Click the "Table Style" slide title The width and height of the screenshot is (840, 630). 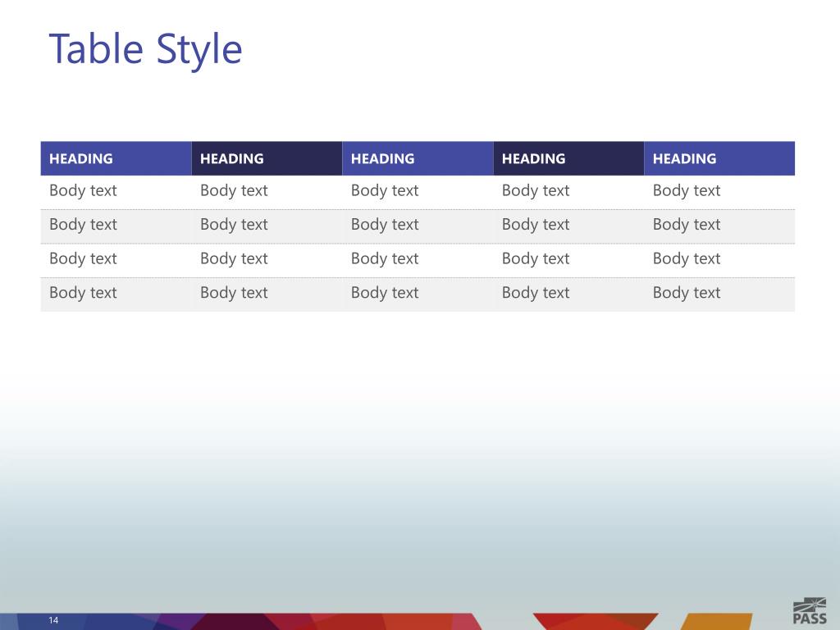(145, 48)
